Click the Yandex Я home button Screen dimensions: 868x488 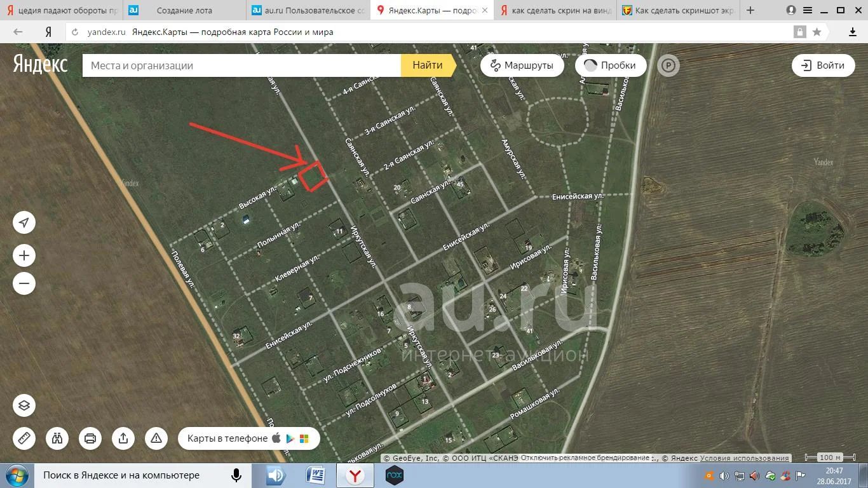click(x=49, y=32)
